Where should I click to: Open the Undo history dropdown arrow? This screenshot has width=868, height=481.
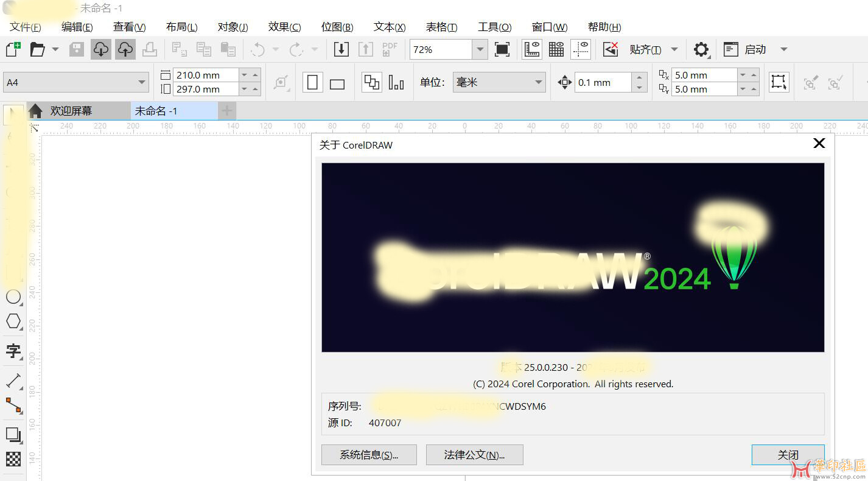coord(276,49)
